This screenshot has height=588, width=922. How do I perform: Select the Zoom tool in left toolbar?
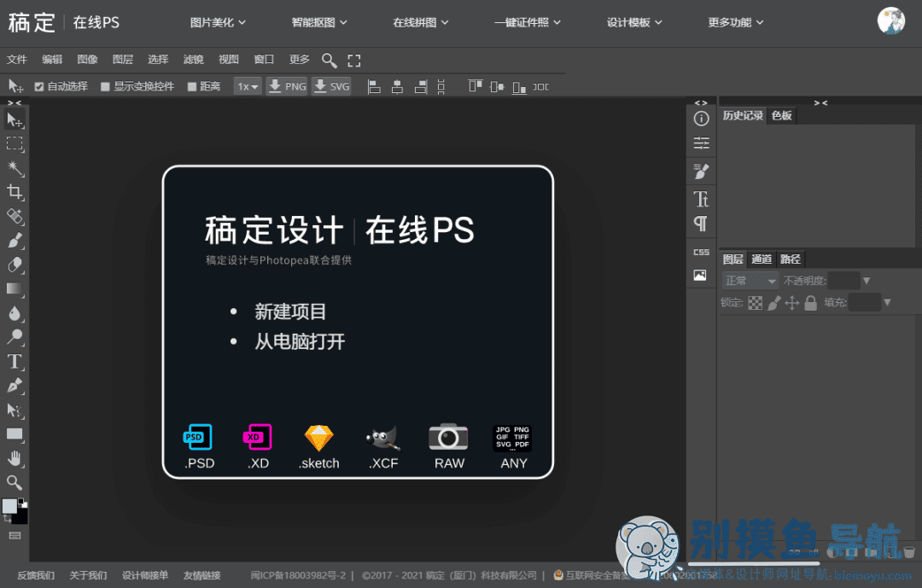click(x=15, y=482)
